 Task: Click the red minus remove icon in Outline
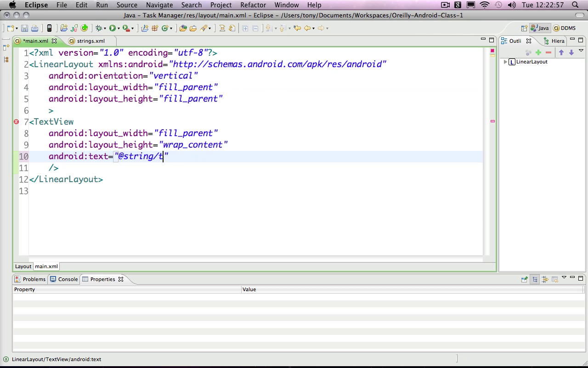(548, 52)
